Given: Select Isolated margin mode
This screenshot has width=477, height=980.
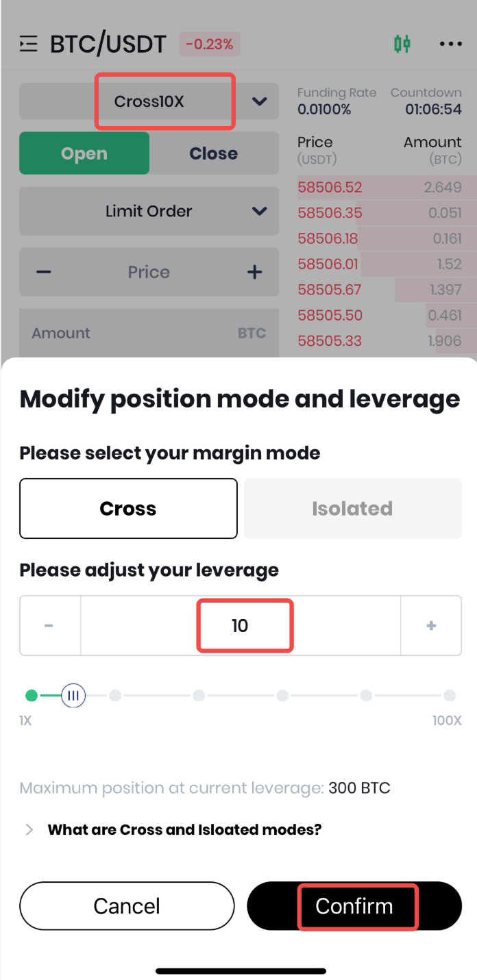Looking at the screenshot, I should [352, 509].
